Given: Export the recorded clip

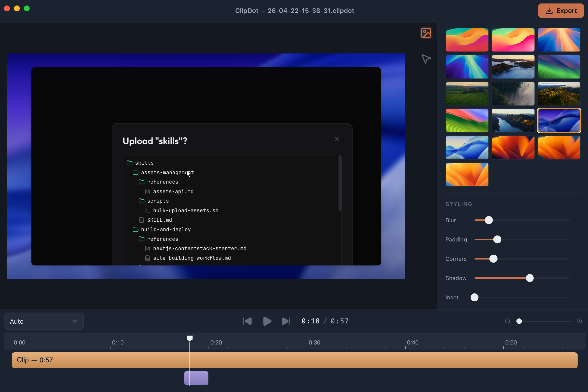Looking at the screenshot, I should 561,10.
